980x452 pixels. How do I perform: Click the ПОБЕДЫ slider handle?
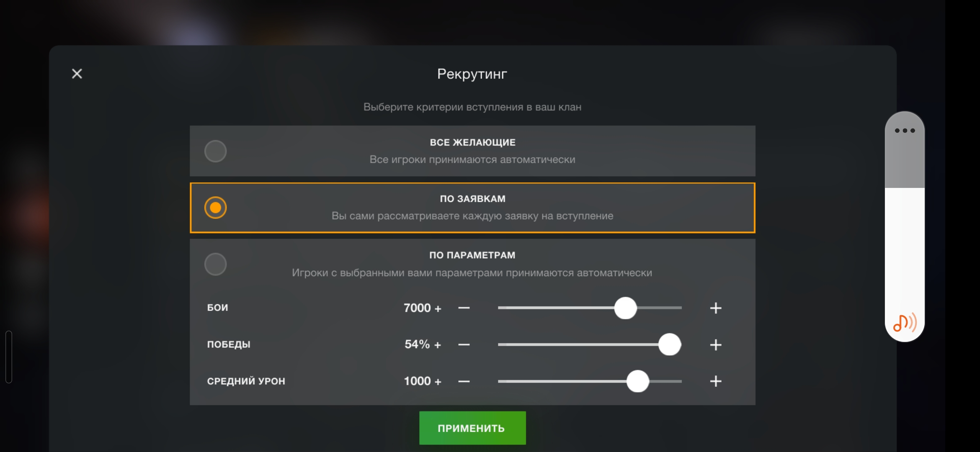point(669,344)
